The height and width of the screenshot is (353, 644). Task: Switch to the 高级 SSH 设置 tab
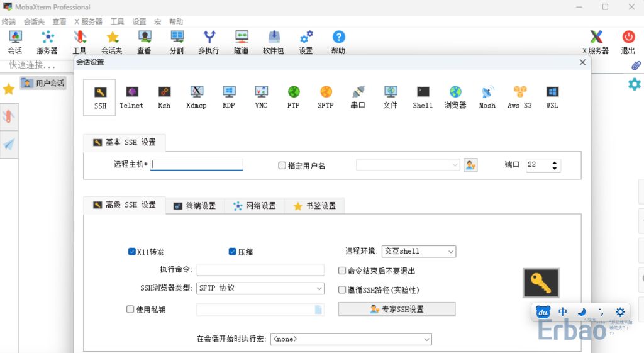click(x=125, y=205)
